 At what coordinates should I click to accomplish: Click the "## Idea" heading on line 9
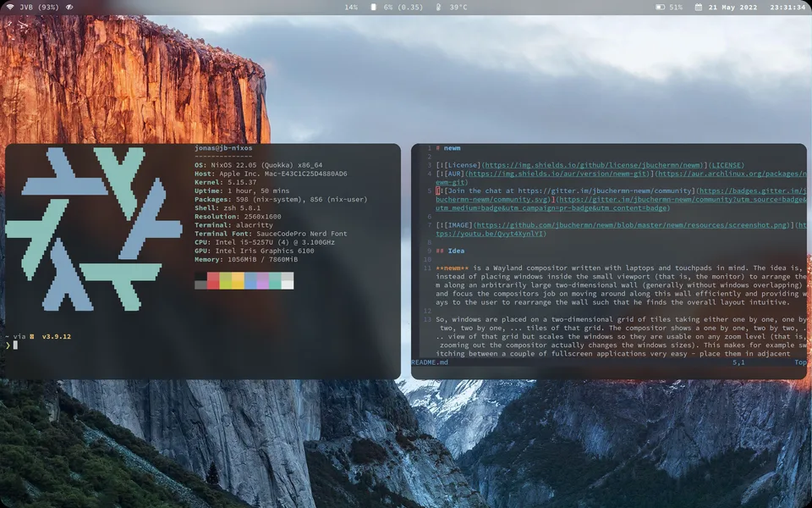[451, 251]
